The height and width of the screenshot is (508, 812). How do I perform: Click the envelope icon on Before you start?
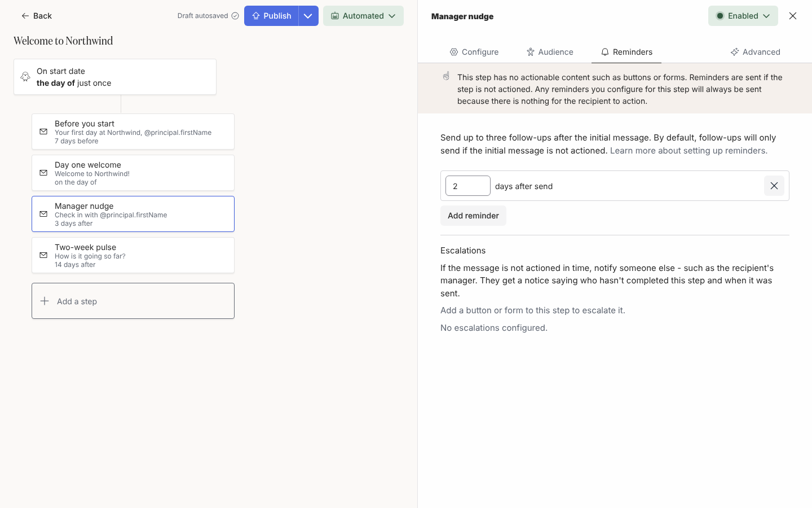[43, 132]
